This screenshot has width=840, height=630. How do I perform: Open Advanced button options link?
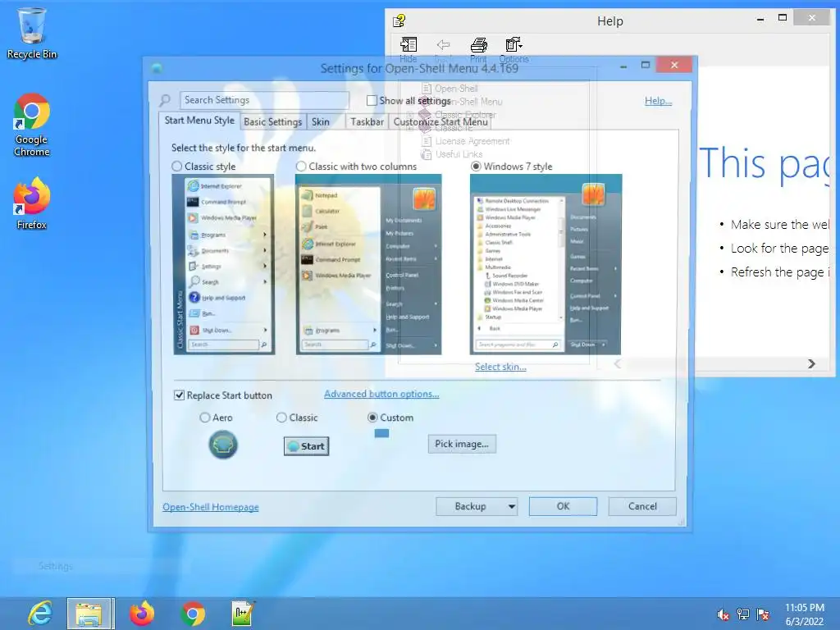[381, 394]
